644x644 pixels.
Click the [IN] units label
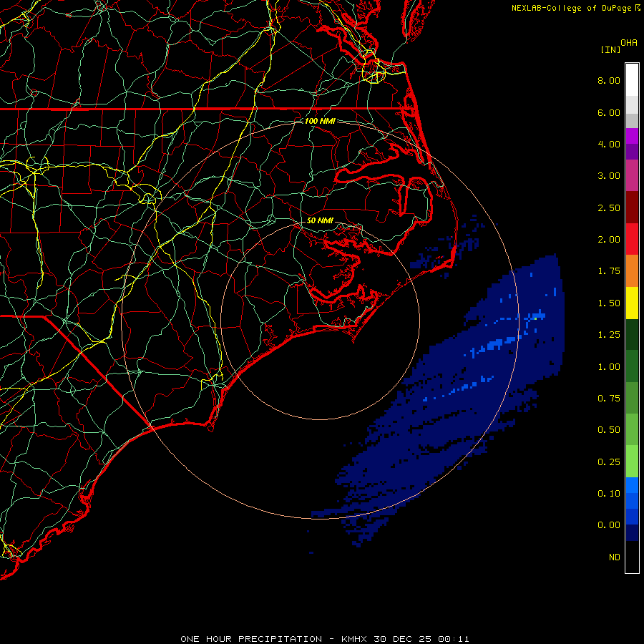(610, 49)
